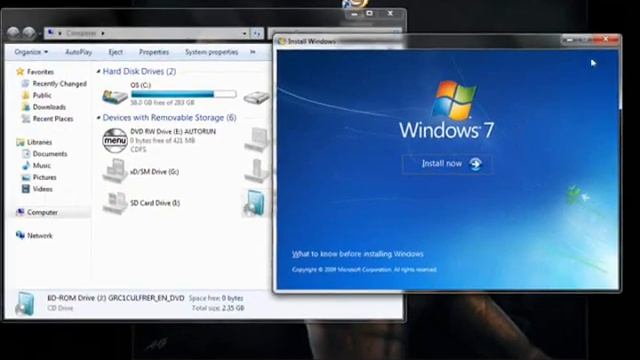This screenshot has height=360, width=640.
Task: Select second hard disk drive icon
Action: [256, 97]
